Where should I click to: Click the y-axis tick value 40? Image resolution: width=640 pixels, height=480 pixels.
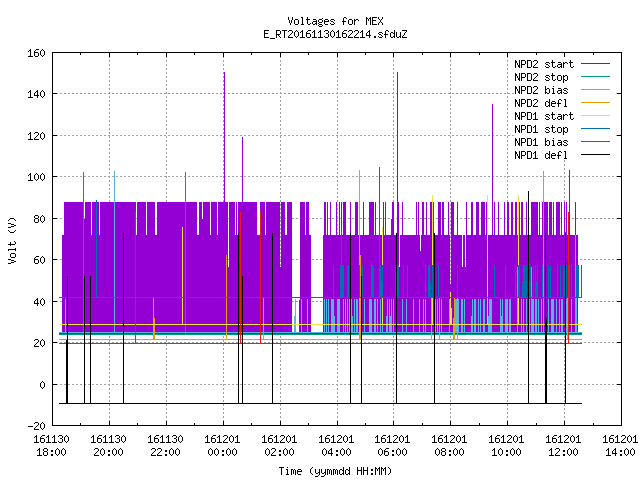(x=39, y=302)
